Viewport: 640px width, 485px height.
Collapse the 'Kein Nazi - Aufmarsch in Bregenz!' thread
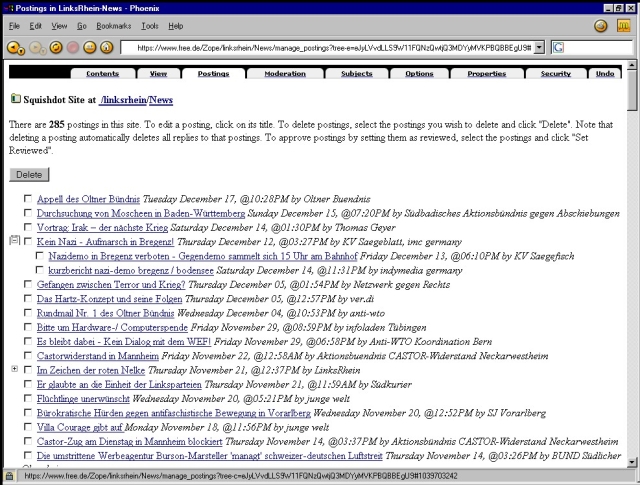(x=14, y=242)
